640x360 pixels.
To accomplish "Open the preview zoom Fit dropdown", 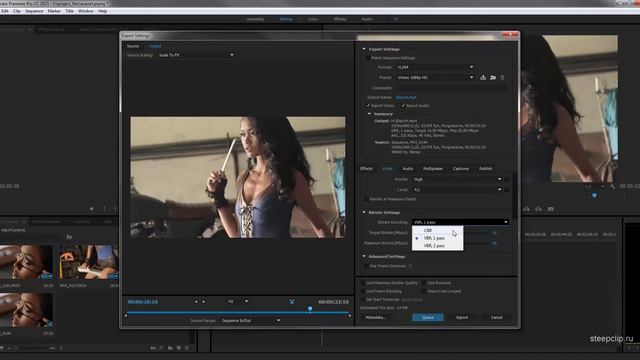I will pos(238,302).
